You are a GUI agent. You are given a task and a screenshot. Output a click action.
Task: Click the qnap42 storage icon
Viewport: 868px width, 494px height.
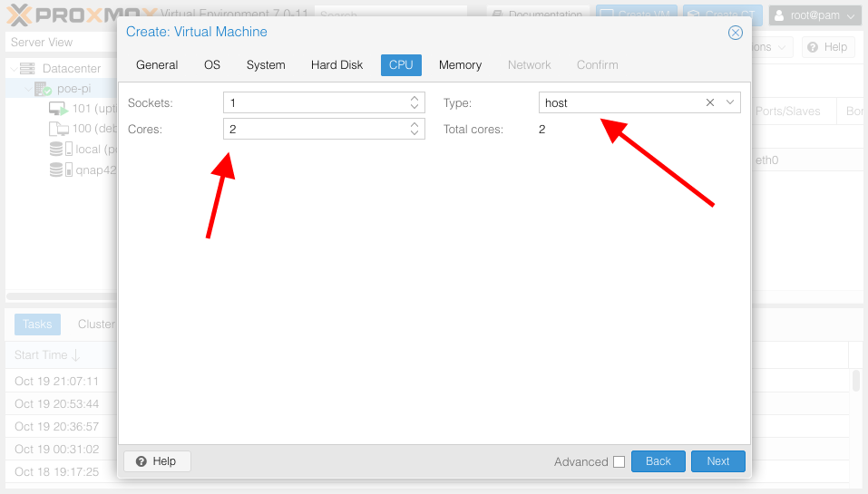click(58, 170)
